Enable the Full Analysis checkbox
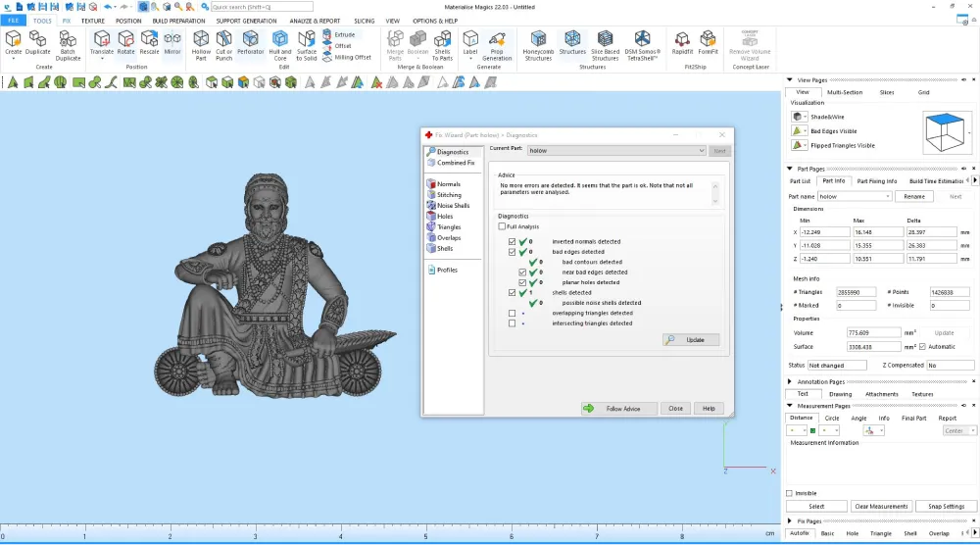The image size is (980, 545). [x=502, y=226]
